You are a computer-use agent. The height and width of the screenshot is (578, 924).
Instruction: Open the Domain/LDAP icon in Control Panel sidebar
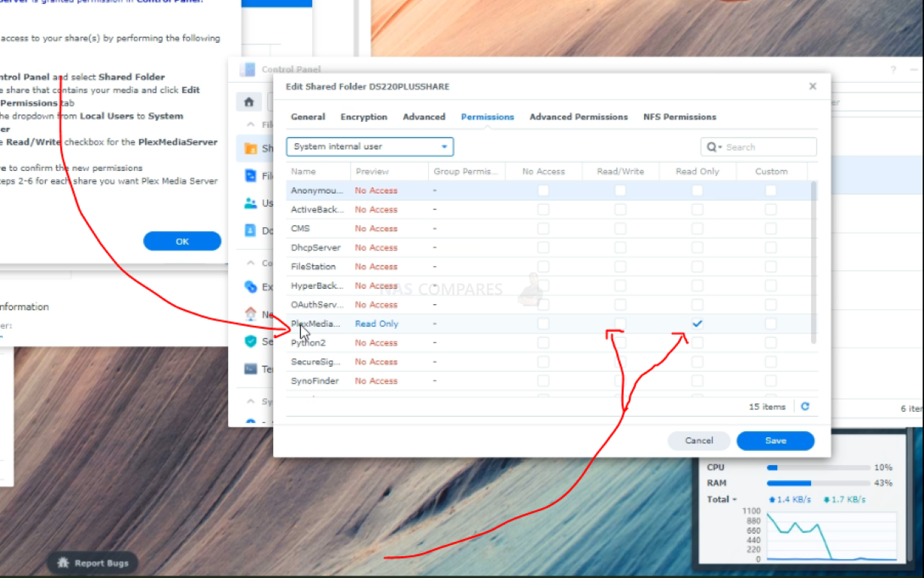click(x=251, y=231)
